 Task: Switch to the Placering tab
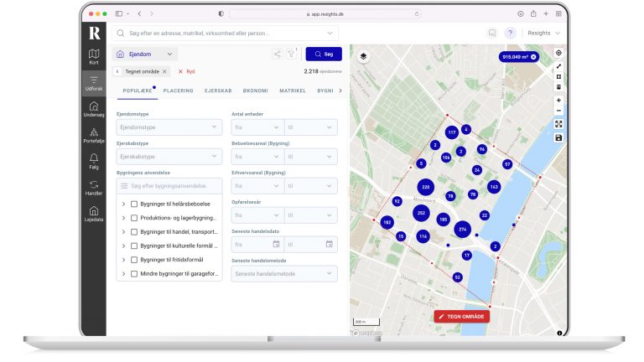(178, 90)
